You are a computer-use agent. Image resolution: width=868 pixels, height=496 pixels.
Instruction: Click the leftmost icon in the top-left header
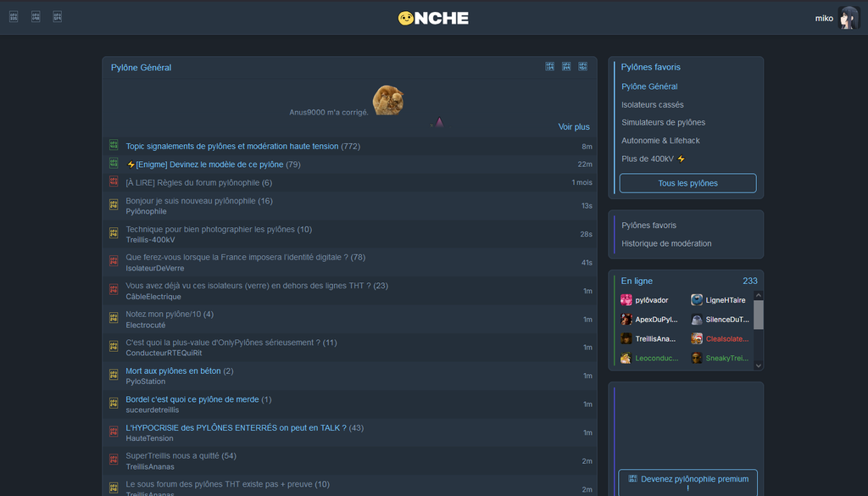point(14,17)
